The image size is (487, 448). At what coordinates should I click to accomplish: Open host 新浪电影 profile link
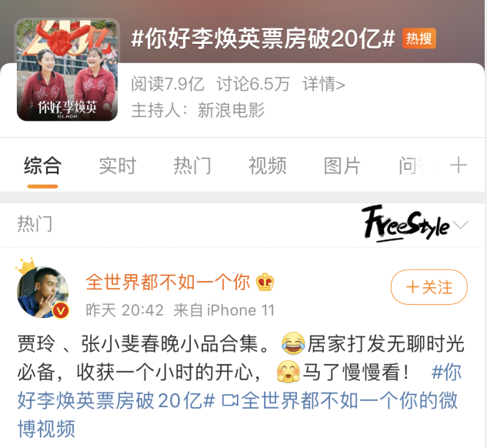pos(231,110)
